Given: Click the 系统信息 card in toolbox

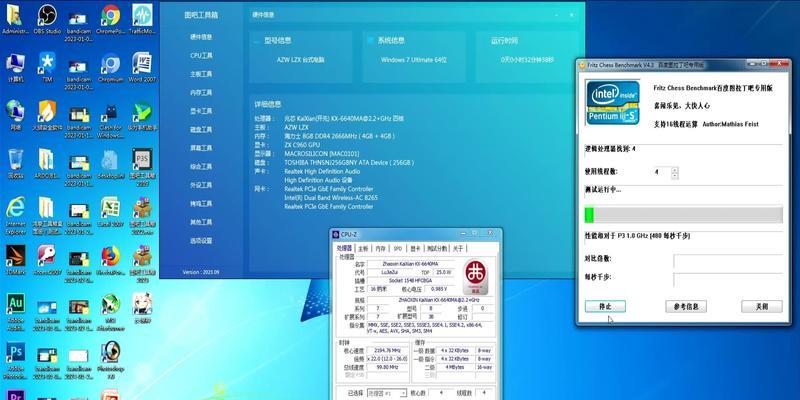Looking at the screenshot, I should [414, 57].
